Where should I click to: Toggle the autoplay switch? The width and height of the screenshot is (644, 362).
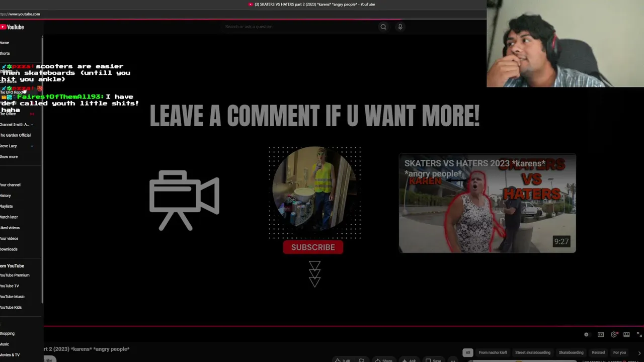click(x=586, y=334)
